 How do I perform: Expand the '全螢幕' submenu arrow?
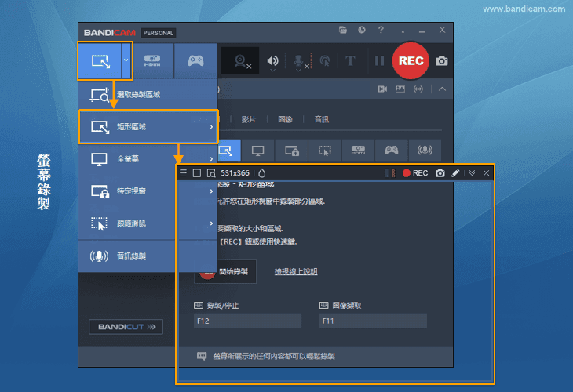tap(211, 159)
